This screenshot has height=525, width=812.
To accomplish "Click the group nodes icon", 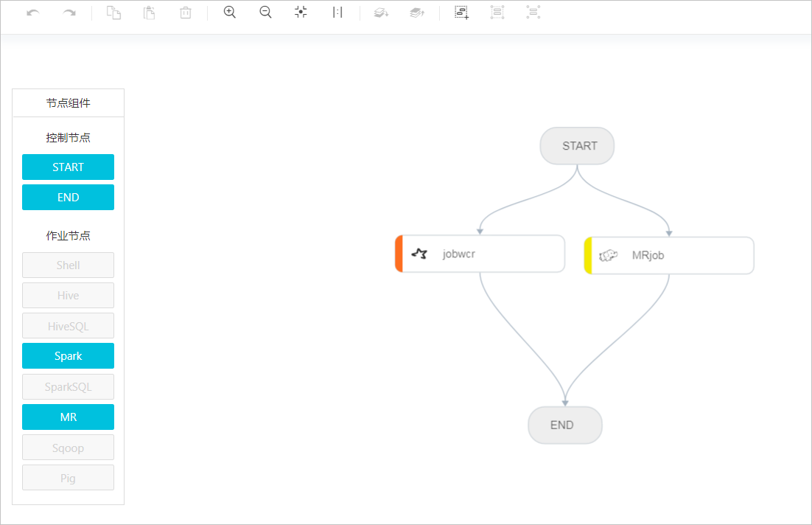I will pyautogui.click(x=497, y=13).
